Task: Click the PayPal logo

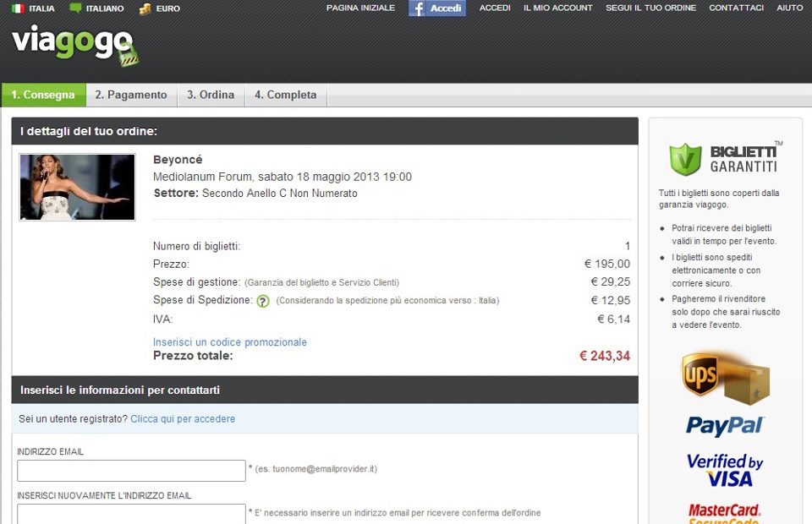Action: [x=725, y=426]
